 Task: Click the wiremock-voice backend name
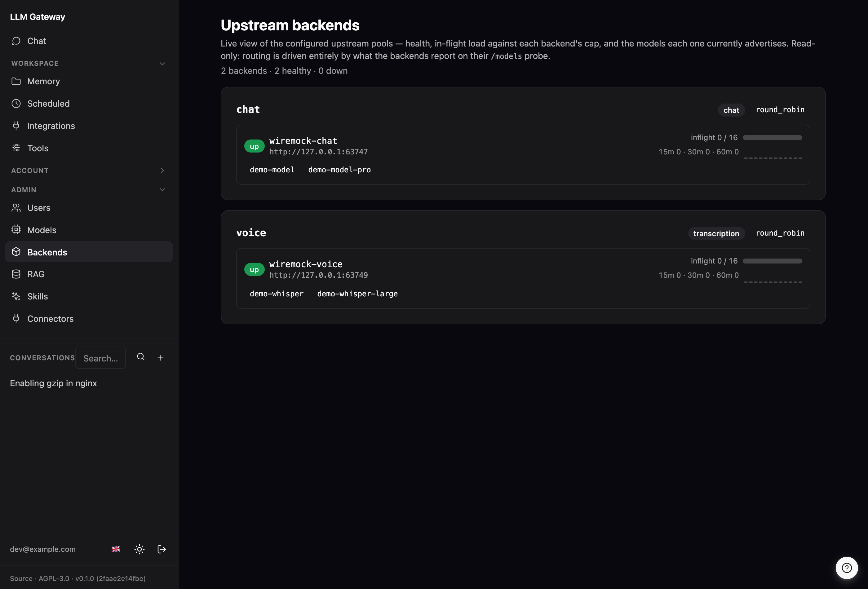[x=306, y=264]
